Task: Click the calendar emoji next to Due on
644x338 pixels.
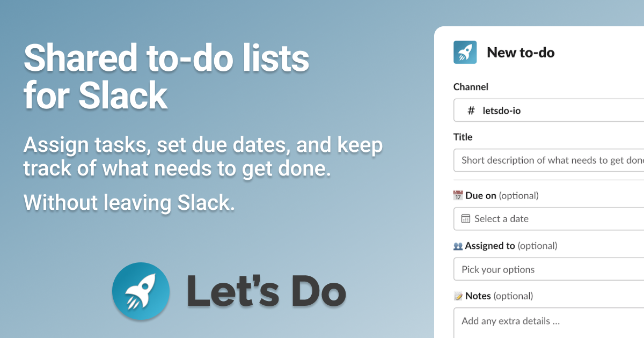Action: tap(458, 196)
